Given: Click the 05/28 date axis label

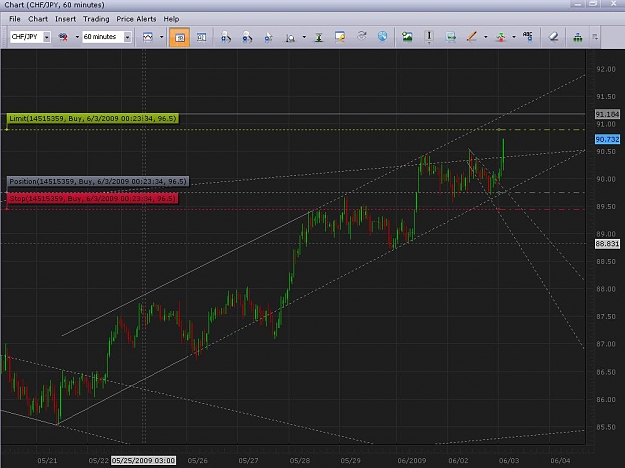Looking at the screenshot, I should [x=299, y=461].
